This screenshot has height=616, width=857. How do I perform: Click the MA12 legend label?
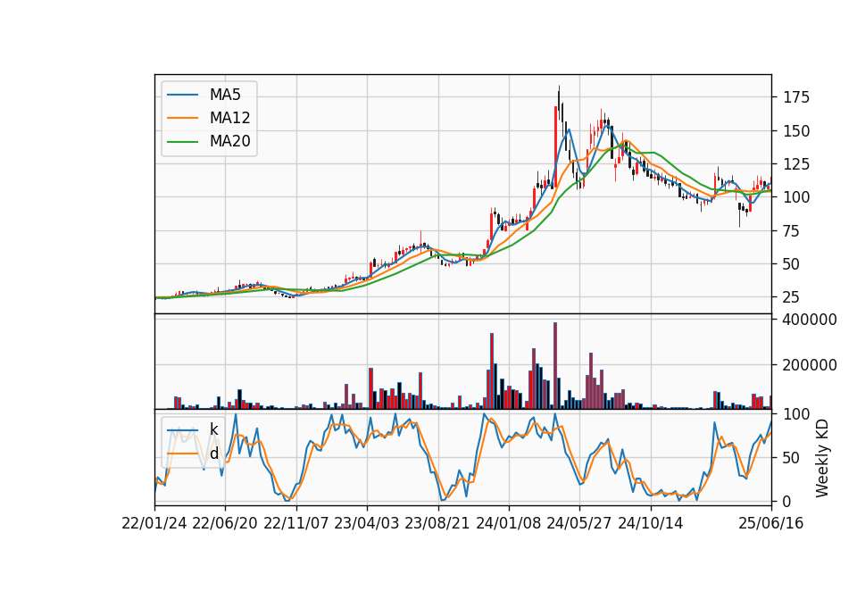[229, 118]
